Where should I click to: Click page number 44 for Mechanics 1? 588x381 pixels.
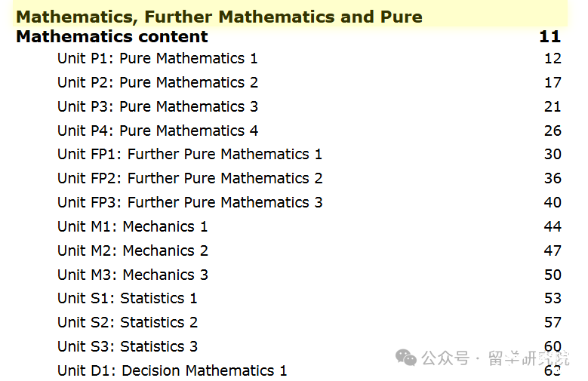[553, 226]
